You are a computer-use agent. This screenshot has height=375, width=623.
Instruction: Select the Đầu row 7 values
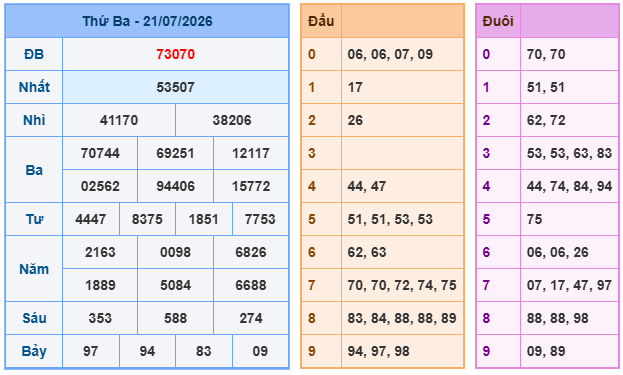click(x=402, y=285)
